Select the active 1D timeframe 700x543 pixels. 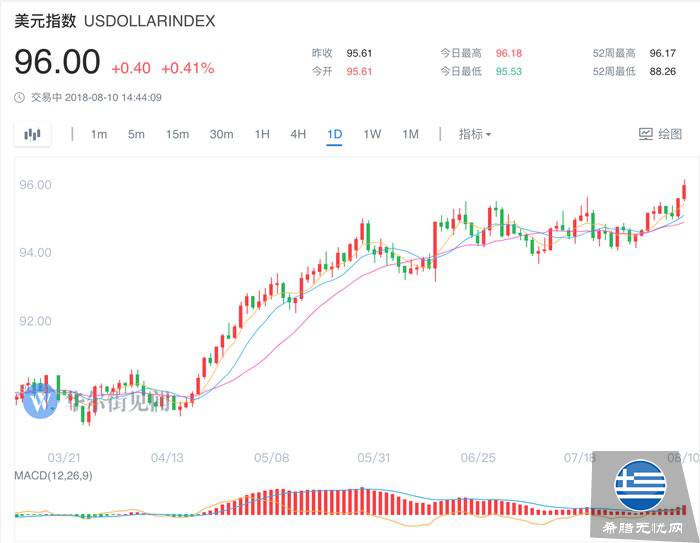click(x=334, y=134)
